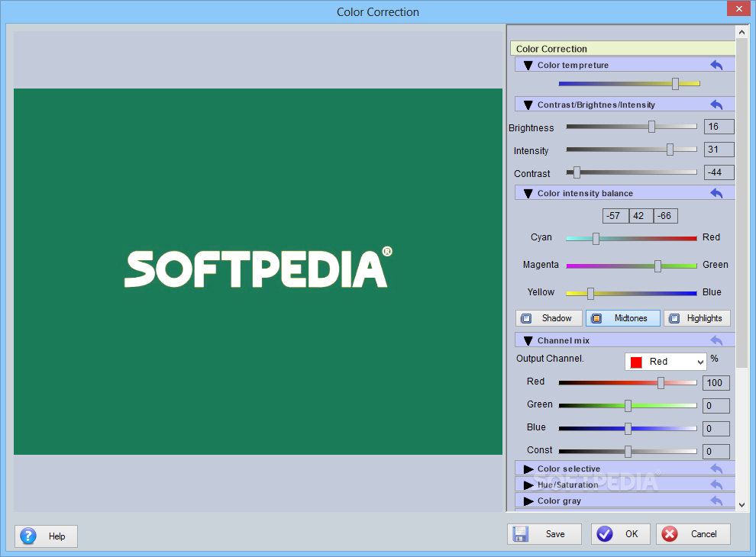Click the Color Correction panel header

click(x=623, y=49)
